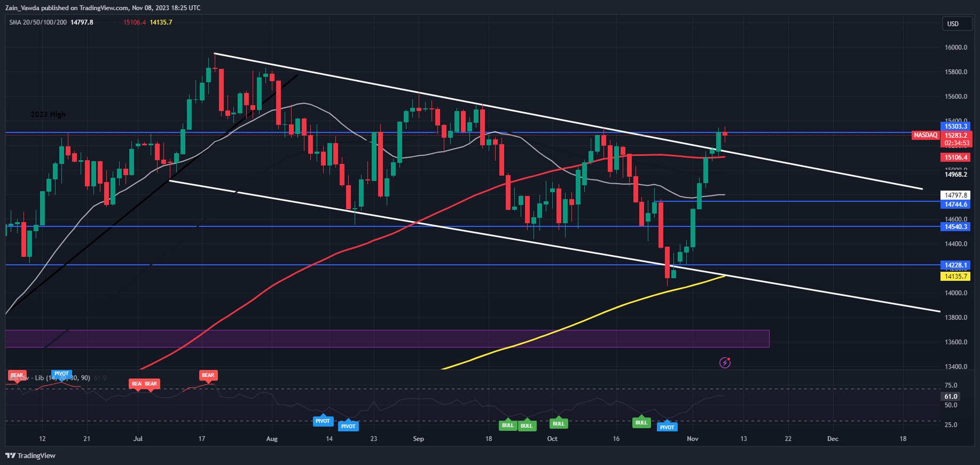Select the BEAR marker overlapping the RSI legend

click(x=17, y=375)
